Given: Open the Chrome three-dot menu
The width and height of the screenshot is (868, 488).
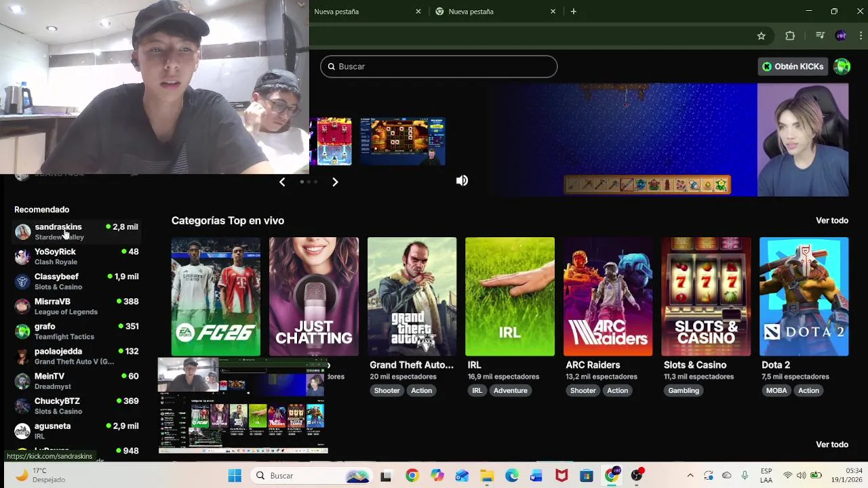Looking at the screenshot, I should (x=862, y=36).
